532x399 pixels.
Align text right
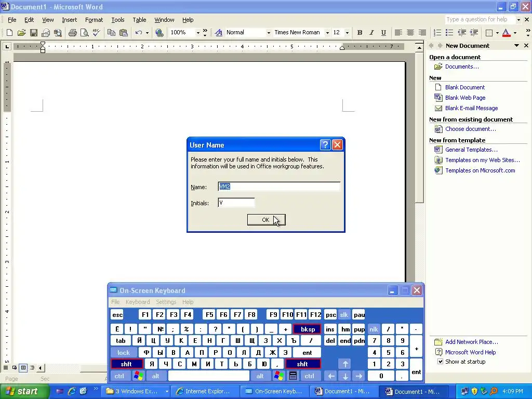[x=422, y=33]
